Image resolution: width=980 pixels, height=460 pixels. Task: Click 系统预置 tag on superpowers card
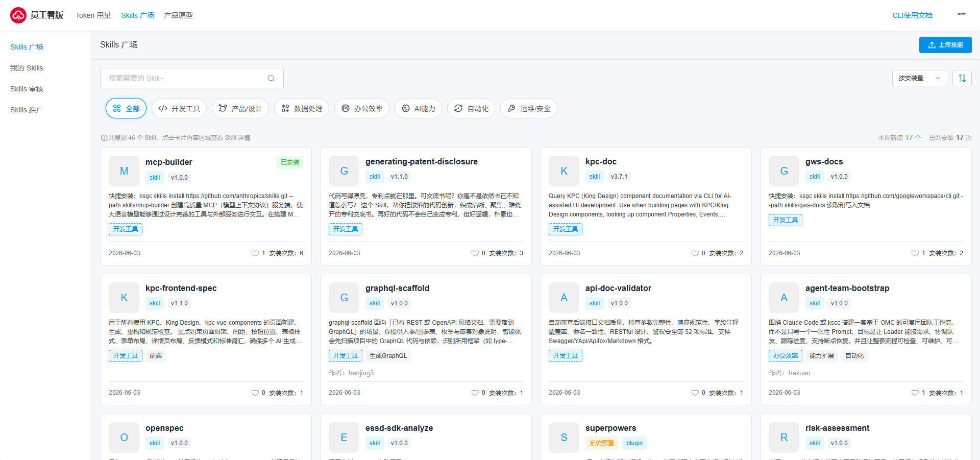click(602, 443)
